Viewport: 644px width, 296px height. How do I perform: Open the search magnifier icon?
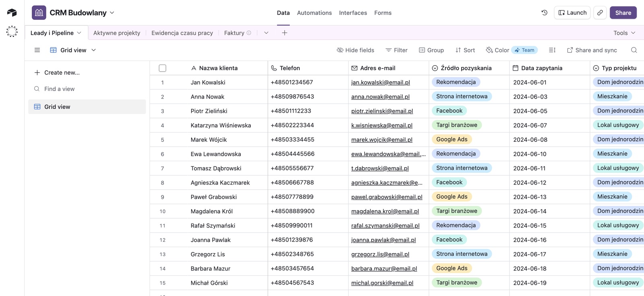click(634, 50)
